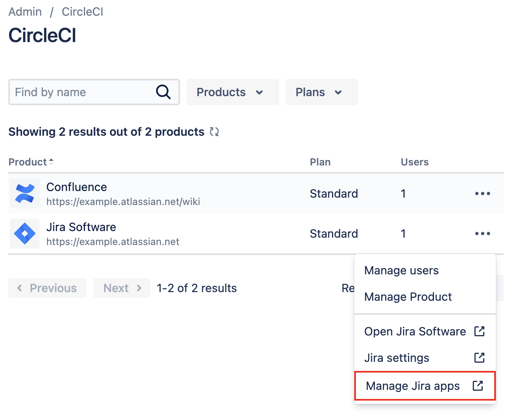The image size is (512, 420).
Task: Click the refresh results icon
Action: (x=214, y=132)
